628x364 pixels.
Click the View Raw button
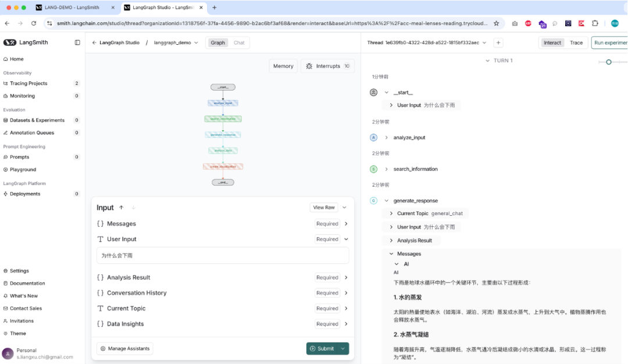[x=324, y=208]
